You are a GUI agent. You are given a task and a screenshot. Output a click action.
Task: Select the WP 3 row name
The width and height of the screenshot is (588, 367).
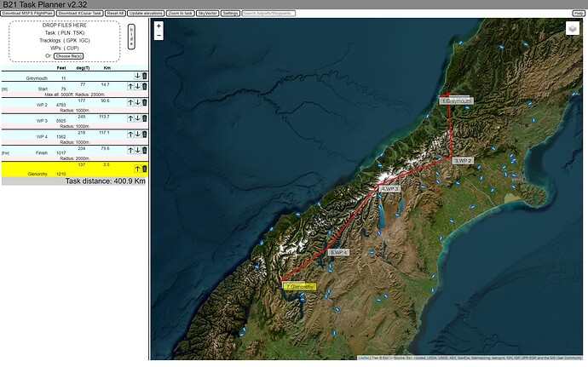pos(42,121)
